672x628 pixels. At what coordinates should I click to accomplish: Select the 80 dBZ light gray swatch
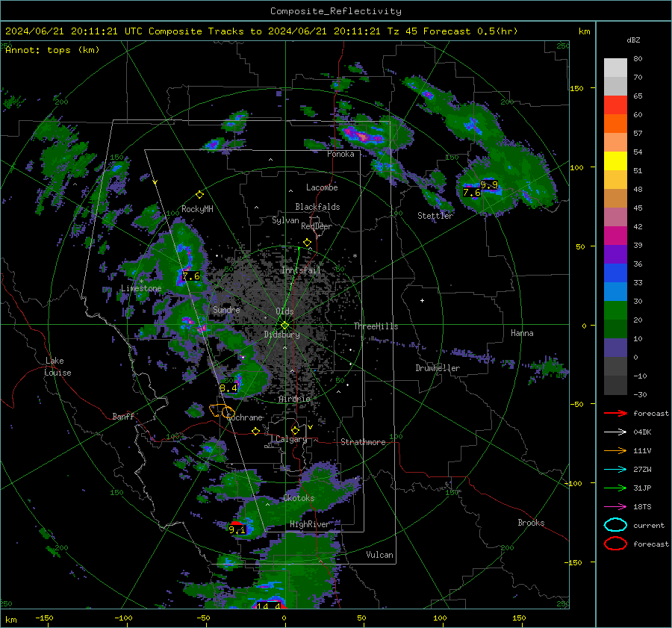[x=615, y=68]
